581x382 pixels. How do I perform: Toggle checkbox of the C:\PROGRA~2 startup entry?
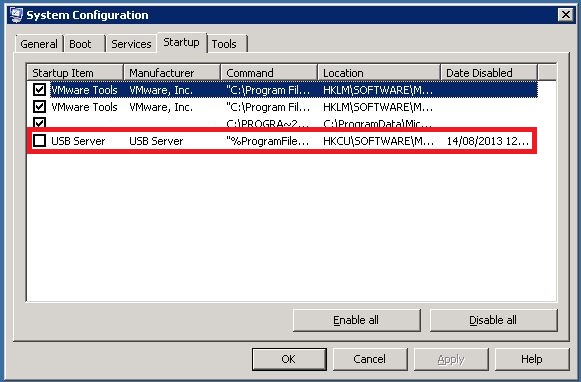click(x=39, y=122)
